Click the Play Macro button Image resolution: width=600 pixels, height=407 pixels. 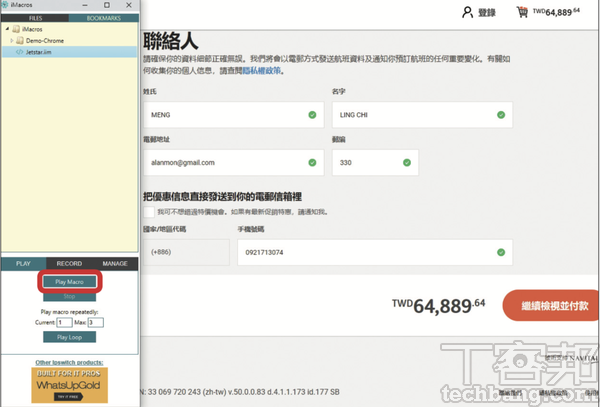[69, 282]
